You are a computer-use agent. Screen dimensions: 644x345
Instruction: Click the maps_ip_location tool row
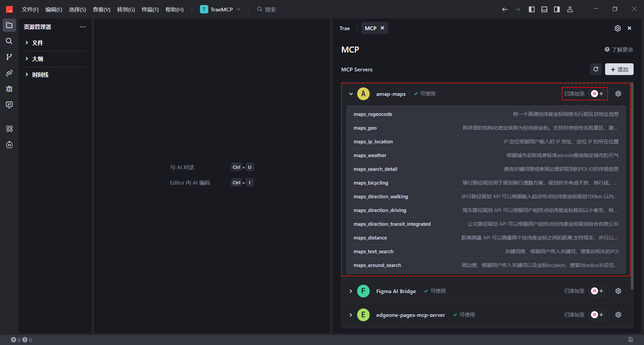pos(486,142)
